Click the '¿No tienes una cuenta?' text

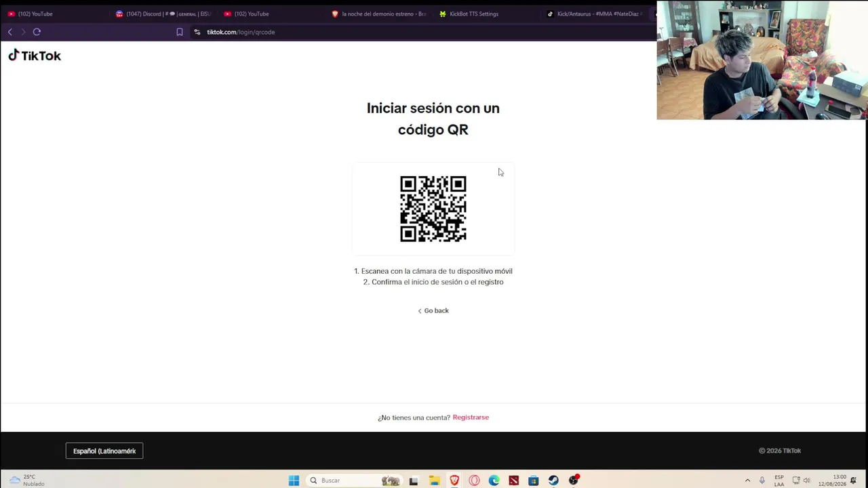[414, 418]
